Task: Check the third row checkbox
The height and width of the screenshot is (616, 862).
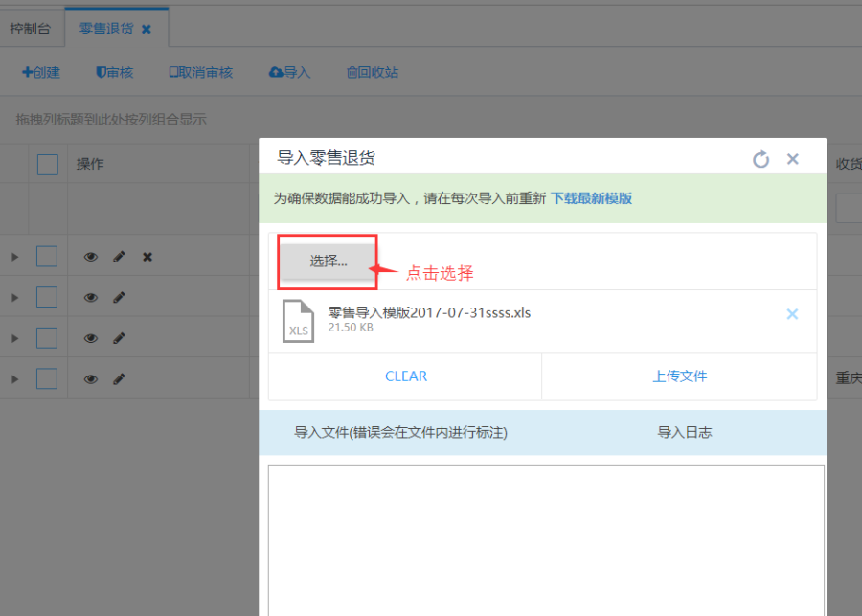Action: tap(47, 337)
